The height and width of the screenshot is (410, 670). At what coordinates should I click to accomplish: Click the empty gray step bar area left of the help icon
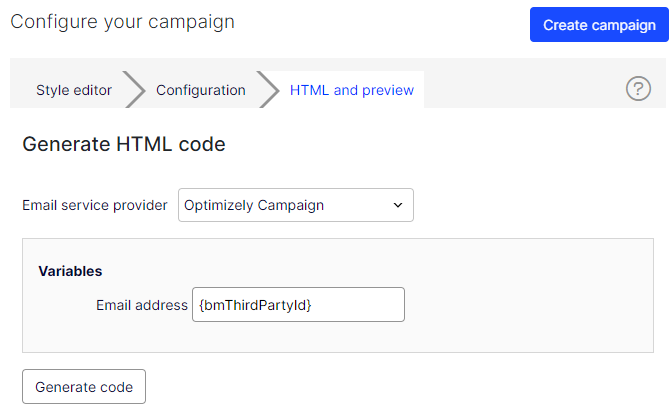tap(521, 89)
